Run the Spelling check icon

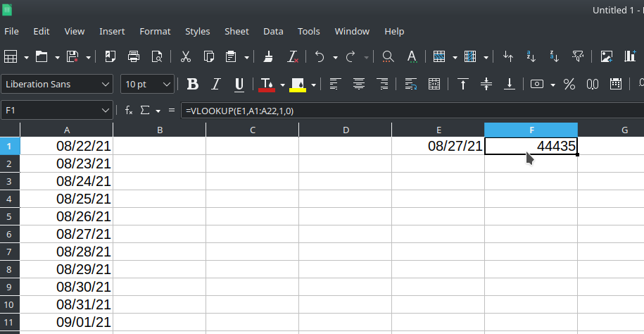coord(412,56)
